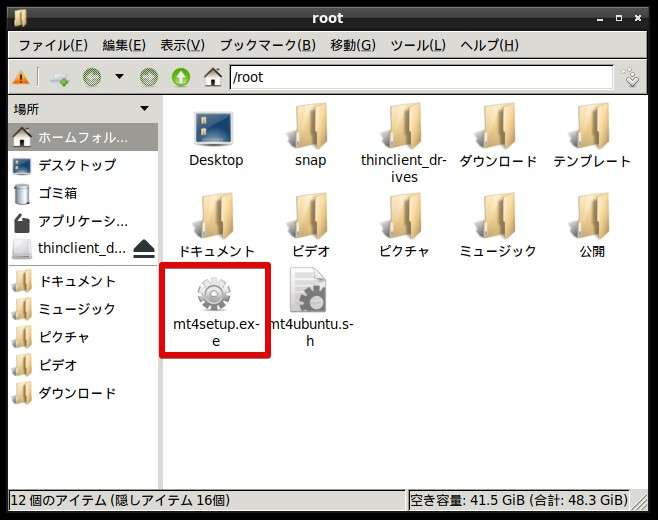Open ゴミ箱 in the sidebar

(83, 193)
